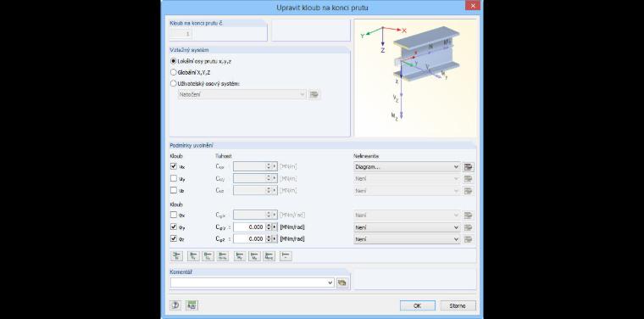Check the uy hinge checkbox
The height and width of the screenshot is (319, 644).
pos(174,178)
